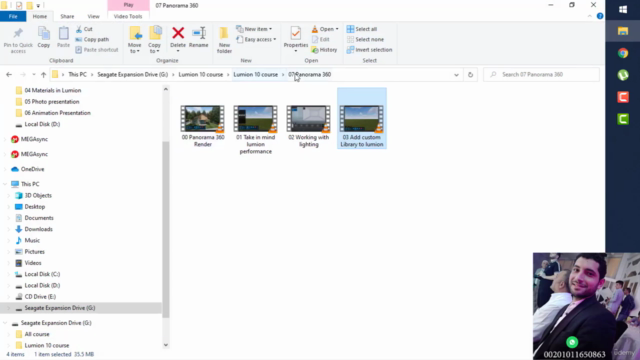Open the ribbon help icon
Screen dimensions: 640x360
point(600,16)
